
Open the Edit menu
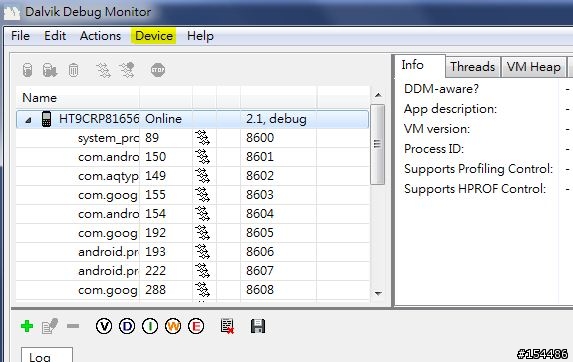coord(55,36)
